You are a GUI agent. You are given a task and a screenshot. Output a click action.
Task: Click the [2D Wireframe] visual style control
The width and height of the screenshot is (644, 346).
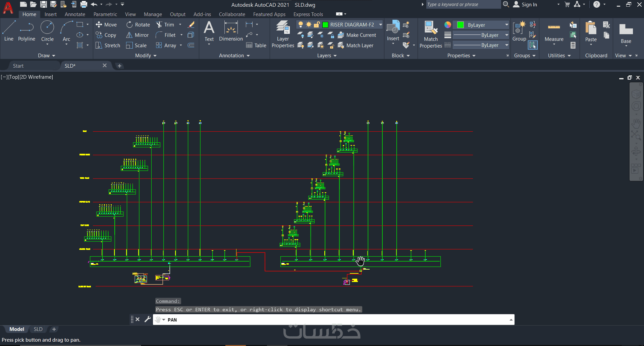[36, 77]
